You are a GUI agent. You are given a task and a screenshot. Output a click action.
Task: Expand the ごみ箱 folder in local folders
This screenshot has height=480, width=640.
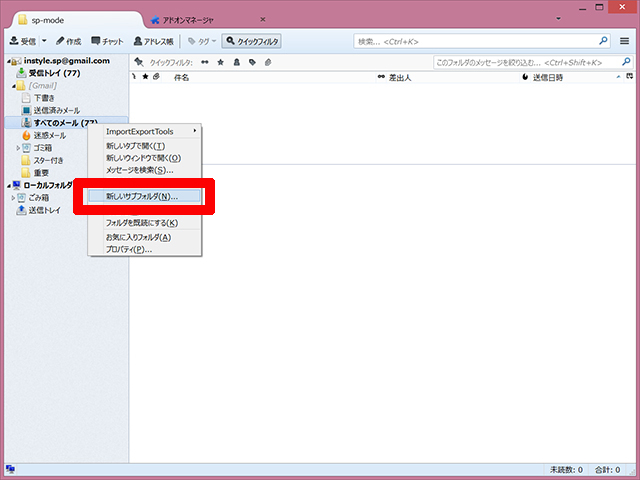[13, 198]
